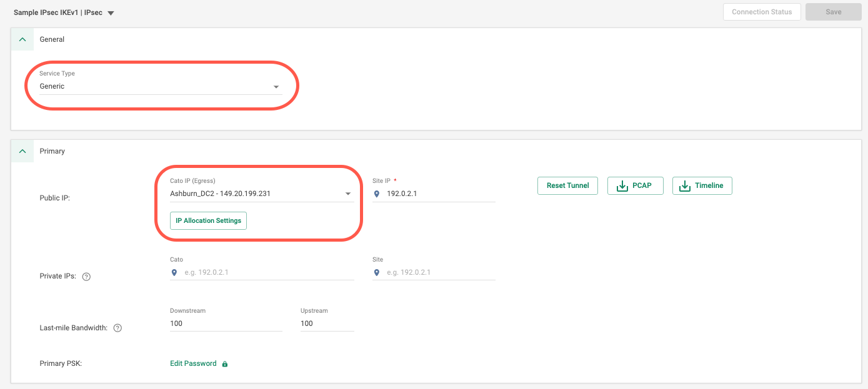The height and width of the screenshot is (389, 868).
Task: Click the pin icon in Site private IP field
Action: (x=377, y=273)
